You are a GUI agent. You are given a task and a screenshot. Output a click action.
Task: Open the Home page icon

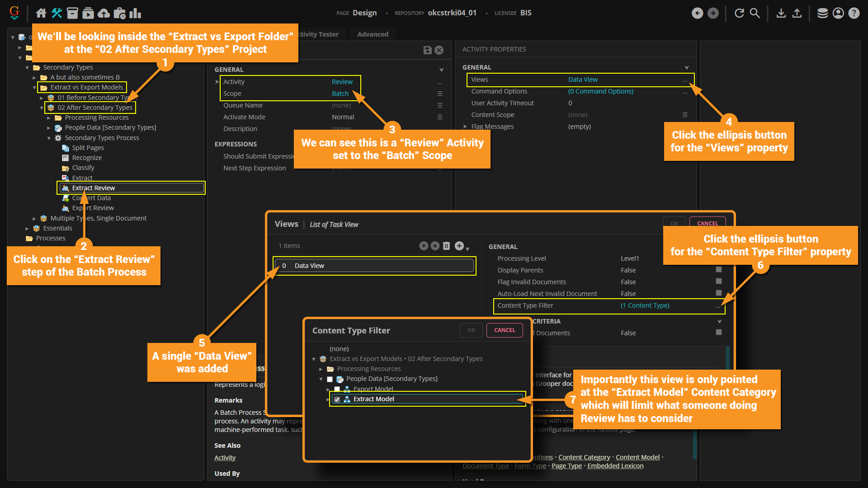pos(41,13)
